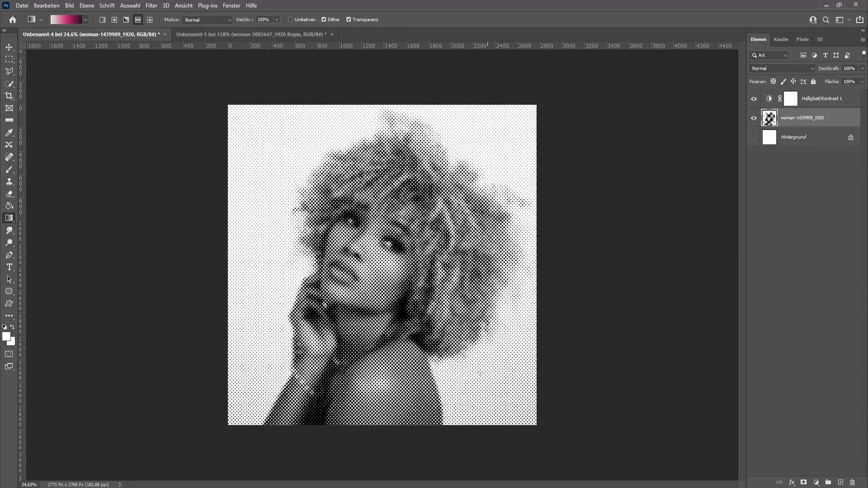Toggle Transparenz checkbox in options bar
The width and height of the screenshot is (868, 488).
click(348, 19)
